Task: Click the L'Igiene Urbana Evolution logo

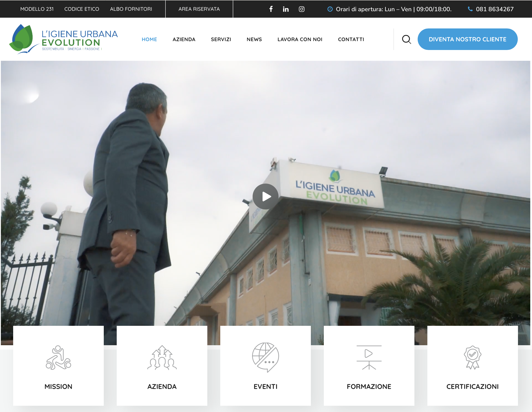Action: click(63, 39)
